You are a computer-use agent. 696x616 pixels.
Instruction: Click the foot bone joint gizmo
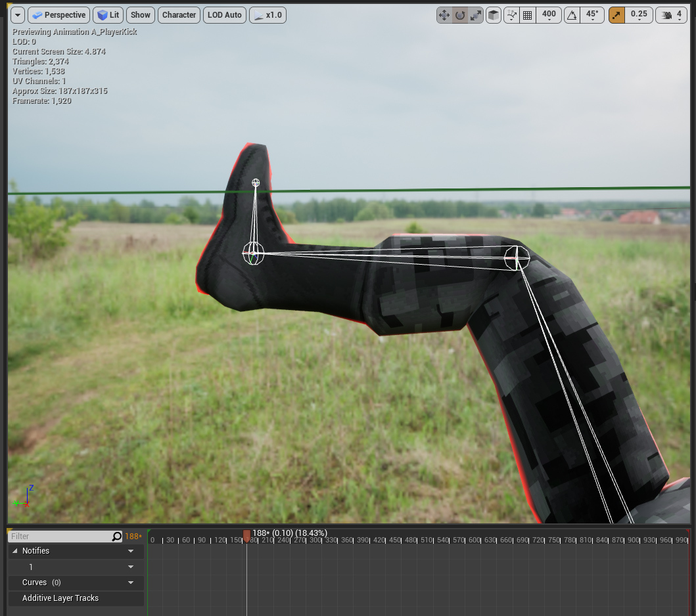pos(253,253)
